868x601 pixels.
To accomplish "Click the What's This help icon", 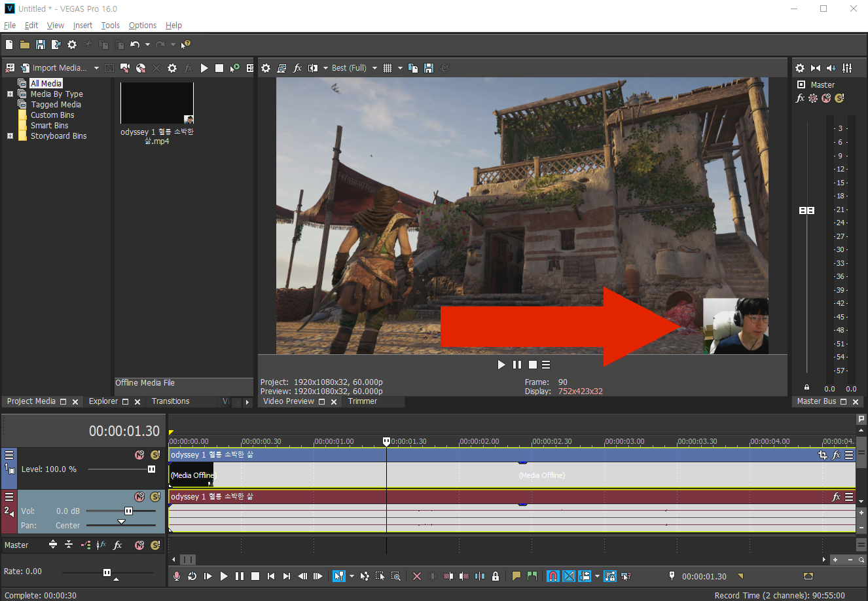I will point(185,45).
